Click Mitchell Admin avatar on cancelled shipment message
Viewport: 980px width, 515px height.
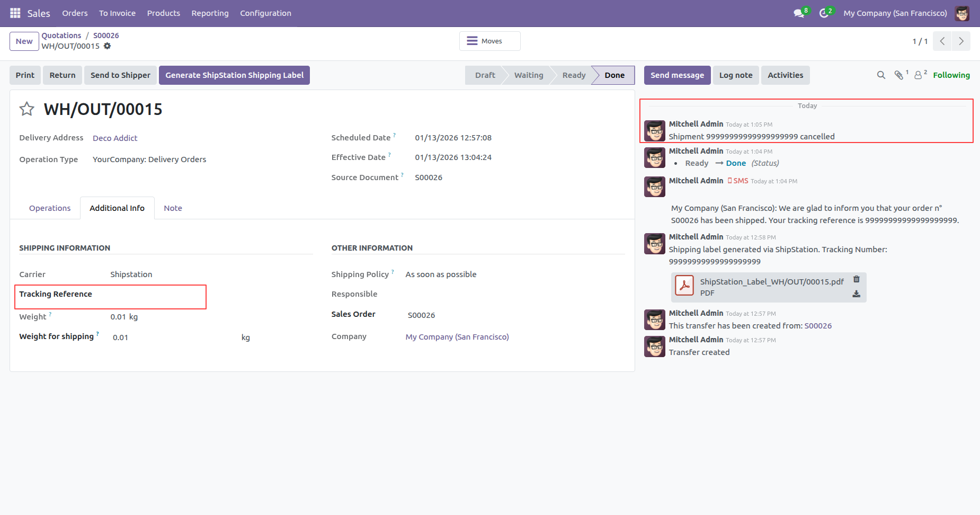click(655, 131)
